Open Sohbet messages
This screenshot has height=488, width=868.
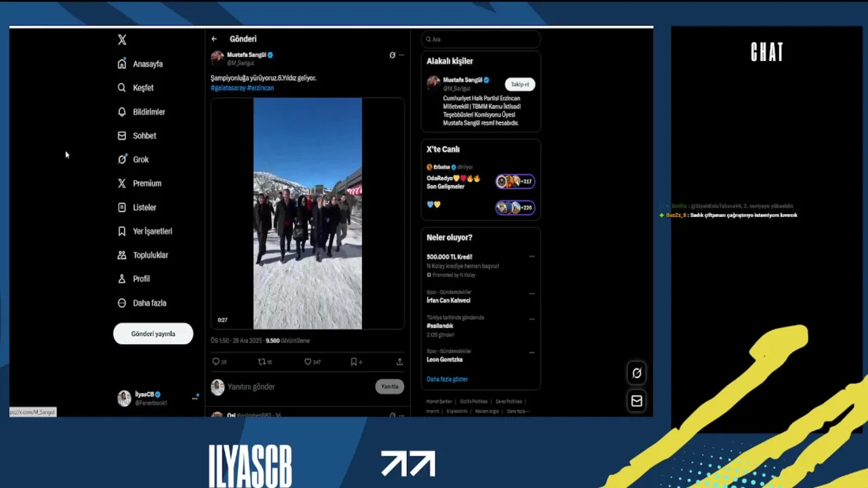tap(137, 136)
